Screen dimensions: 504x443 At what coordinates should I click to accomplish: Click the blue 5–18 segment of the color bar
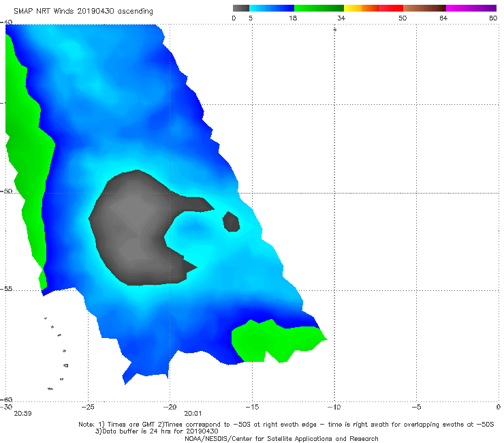(x=272, y=8)
